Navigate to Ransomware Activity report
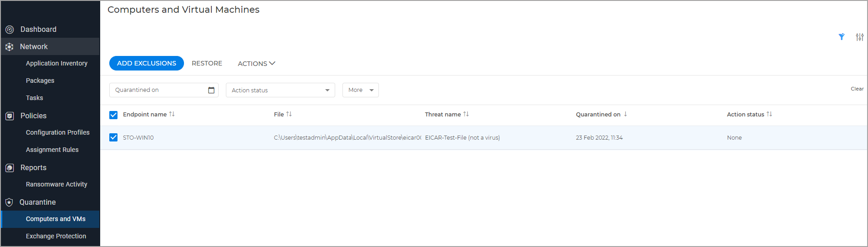Screen dimensions: 868x247 (x=56, y=184)
